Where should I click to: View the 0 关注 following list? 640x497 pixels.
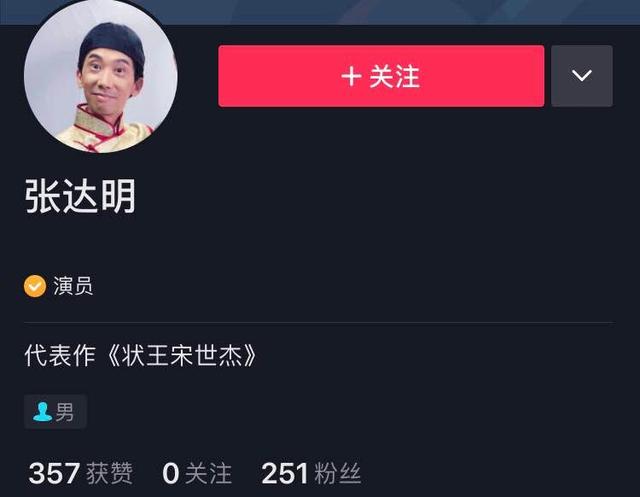pyautogui.click(x=197, y=473)
